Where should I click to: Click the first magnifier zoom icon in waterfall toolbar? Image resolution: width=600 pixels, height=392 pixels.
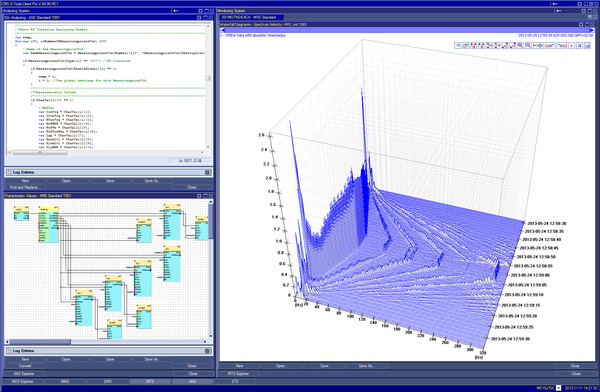point(520,45)
